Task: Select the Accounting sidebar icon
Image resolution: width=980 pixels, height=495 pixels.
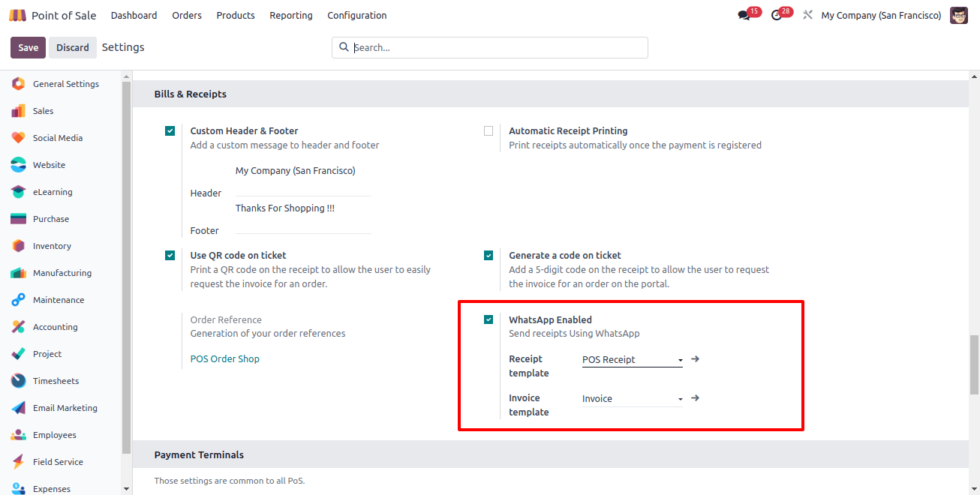Action: pyautogui.click(x=19, y=327)
